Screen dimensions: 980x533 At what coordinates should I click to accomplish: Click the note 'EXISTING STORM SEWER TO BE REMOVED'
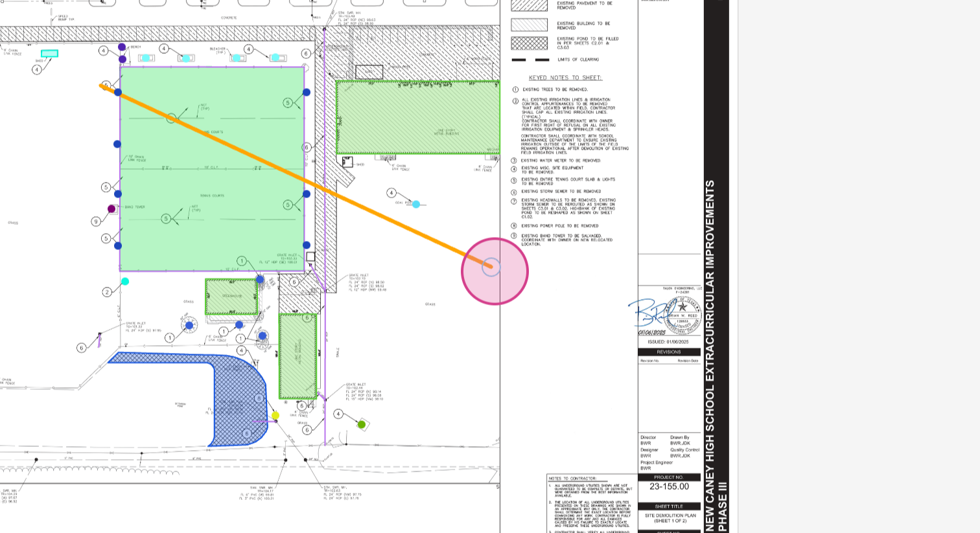pyautogui.click(x=561, y=192)
